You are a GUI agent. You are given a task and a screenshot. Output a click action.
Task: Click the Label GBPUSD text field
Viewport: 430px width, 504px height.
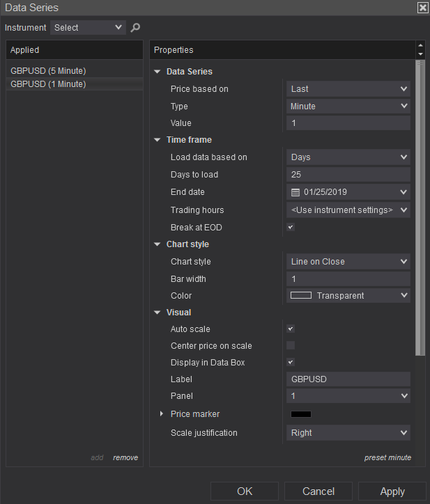[348, 379]
